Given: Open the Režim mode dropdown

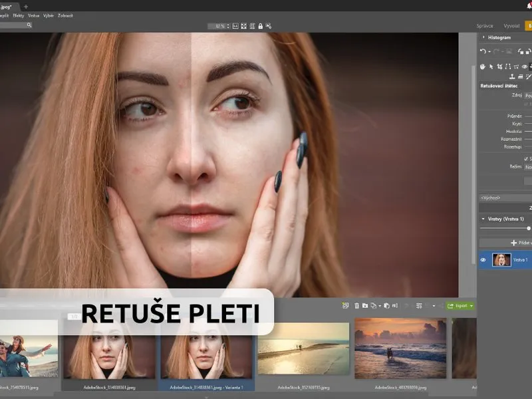Looking at the screenshot, I should pos(528,167).
